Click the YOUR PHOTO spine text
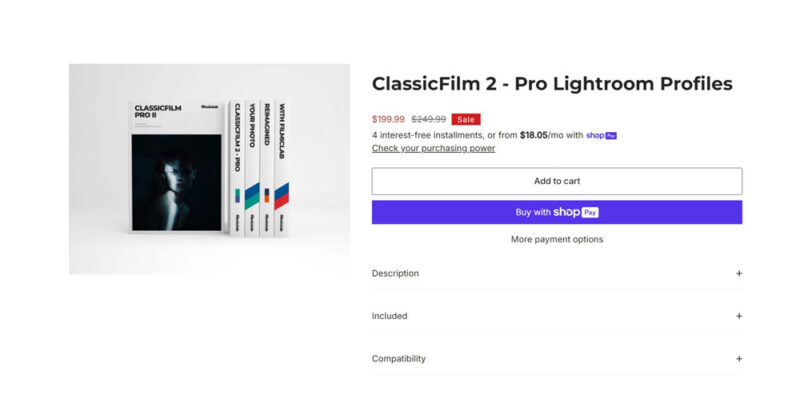Viewport: 800px width, 407px height. pos(253,127)
